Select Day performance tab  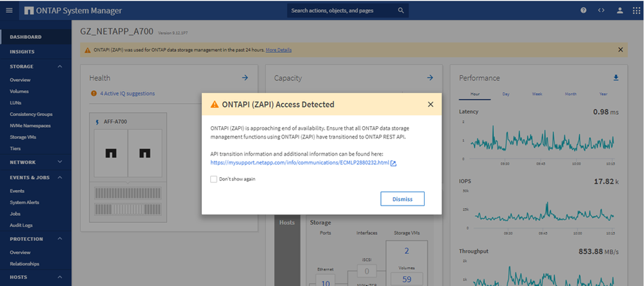506,94
